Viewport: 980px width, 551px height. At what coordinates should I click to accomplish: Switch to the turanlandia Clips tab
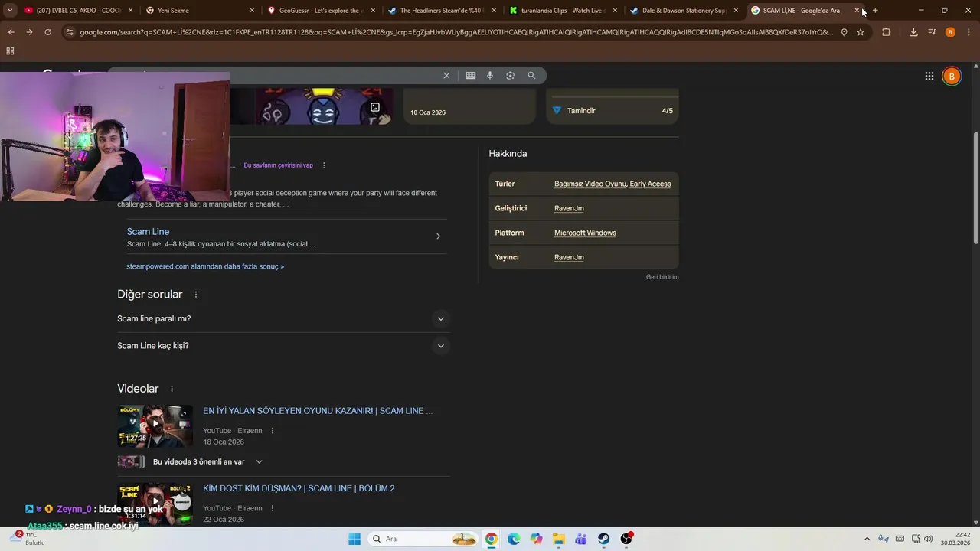(563, 11)
